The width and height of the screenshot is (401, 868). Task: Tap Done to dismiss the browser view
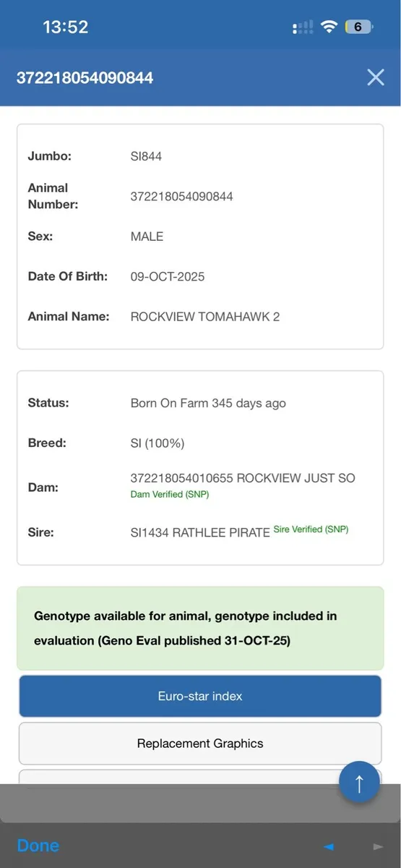[38, 846]
